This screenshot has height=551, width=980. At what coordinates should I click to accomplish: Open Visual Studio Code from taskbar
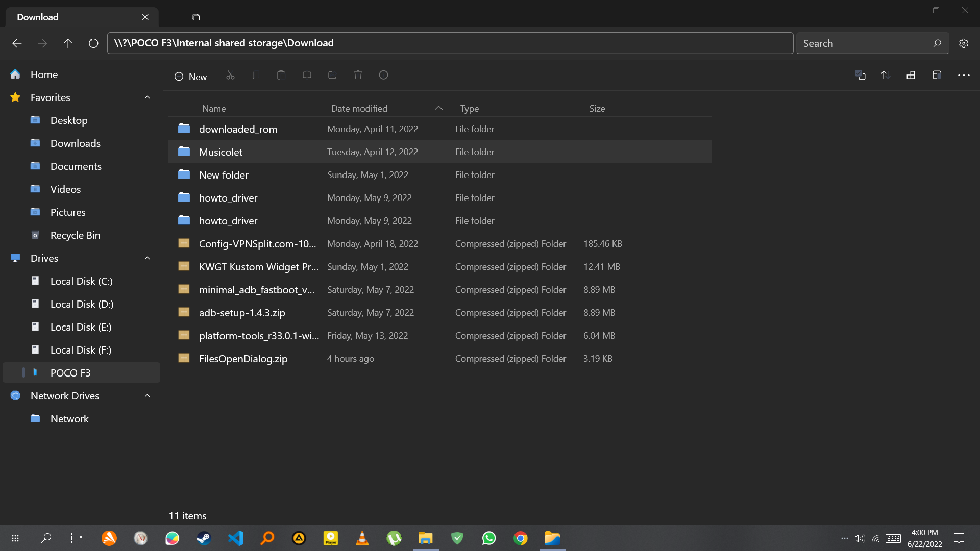pos(236,538)
